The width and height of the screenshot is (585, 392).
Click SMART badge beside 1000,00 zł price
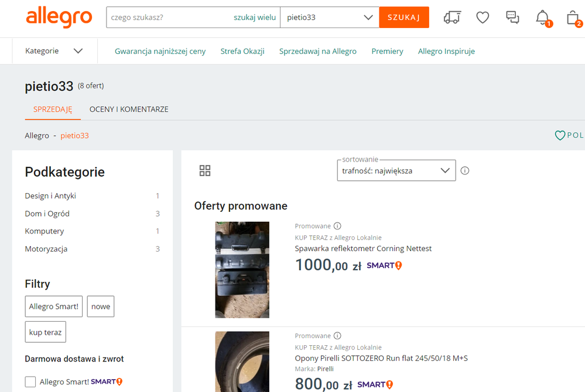[384, 266]
